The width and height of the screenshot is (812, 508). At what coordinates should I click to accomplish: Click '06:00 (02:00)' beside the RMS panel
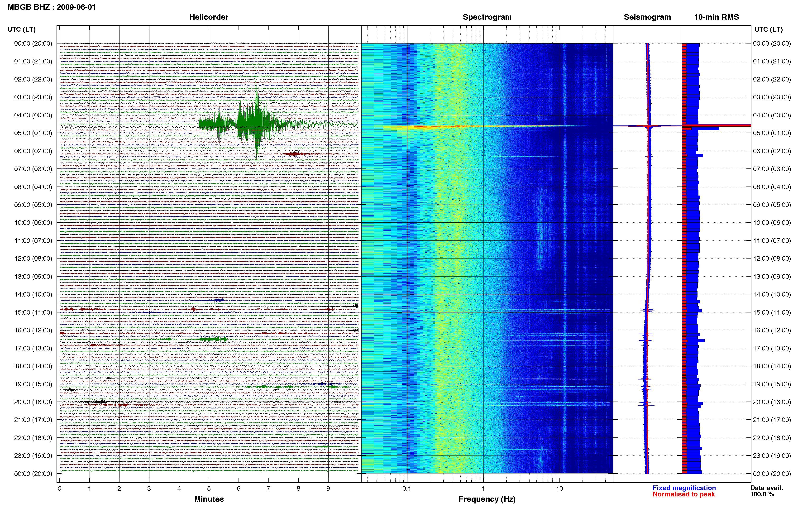pyautogui.click(x=772, y=151)
